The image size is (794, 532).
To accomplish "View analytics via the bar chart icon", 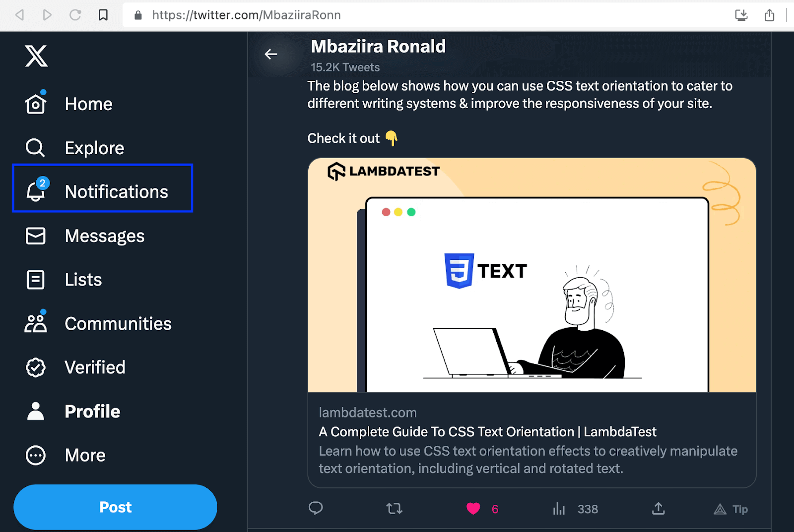I will click(x=559, y=508).
